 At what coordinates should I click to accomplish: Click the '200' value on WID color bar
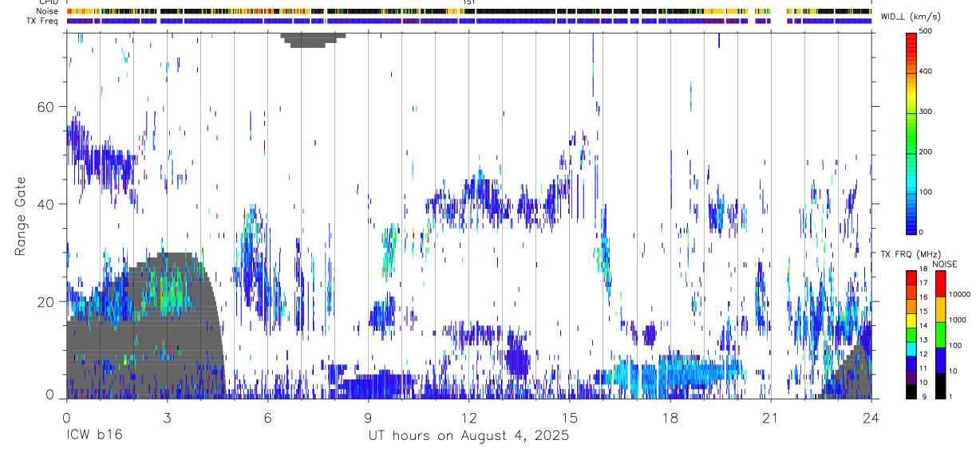click(926, 151)
